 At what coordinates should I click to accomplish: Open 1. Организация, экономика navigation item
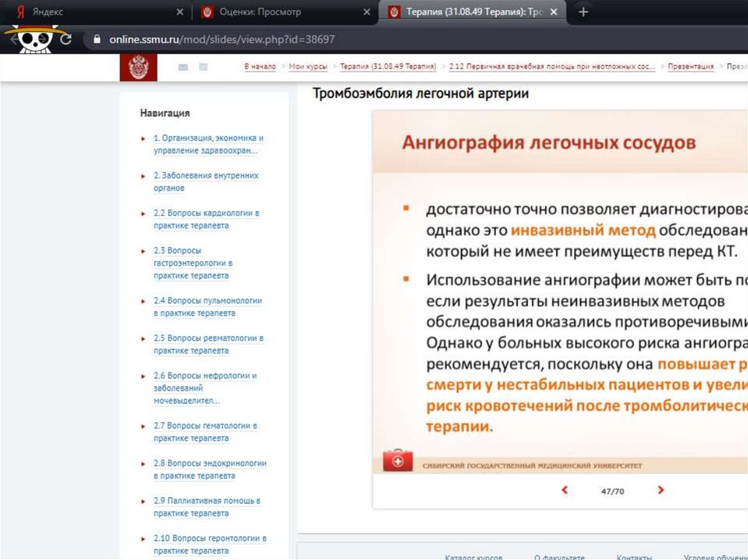point(208,144)
